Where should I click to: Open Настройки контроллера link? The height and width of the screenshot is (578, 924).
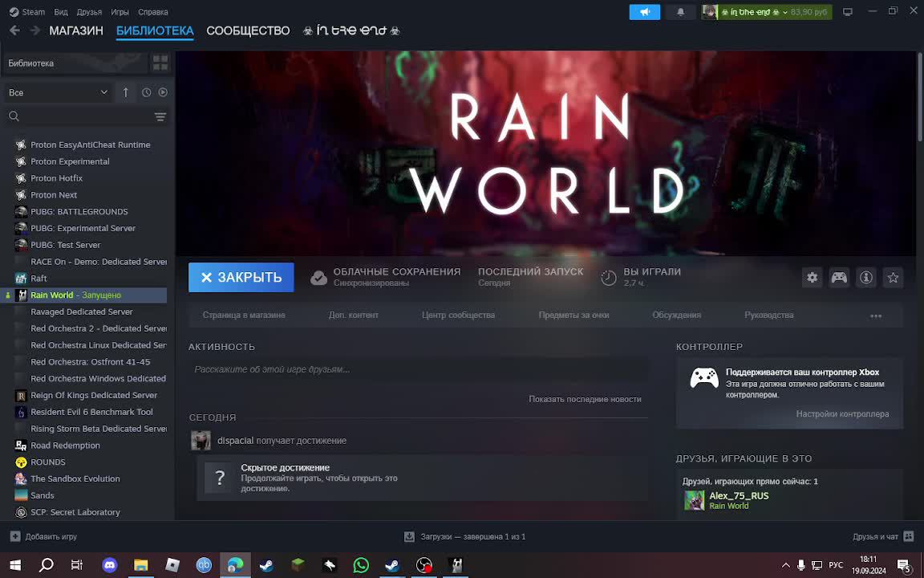click(x=842, y=414)
